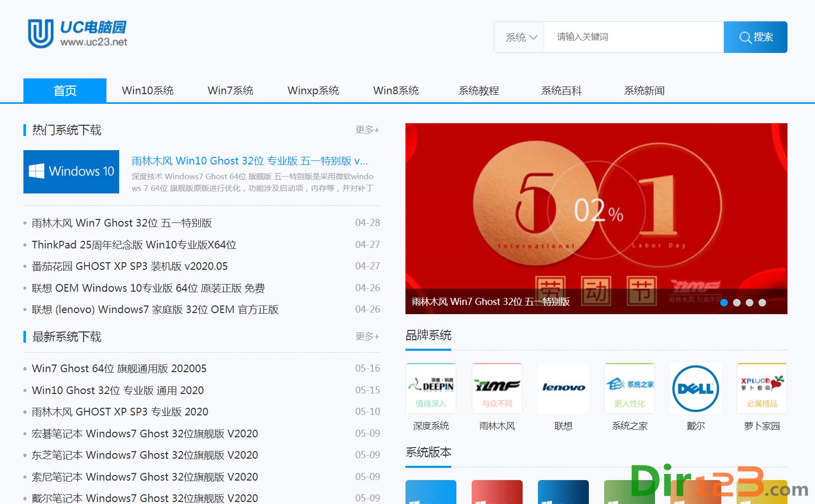Open ThinkPad 25周年纪念版 Win10专业版X64位
The width and height of the screenshot is (815, 504).
click(x=134, y=245)
